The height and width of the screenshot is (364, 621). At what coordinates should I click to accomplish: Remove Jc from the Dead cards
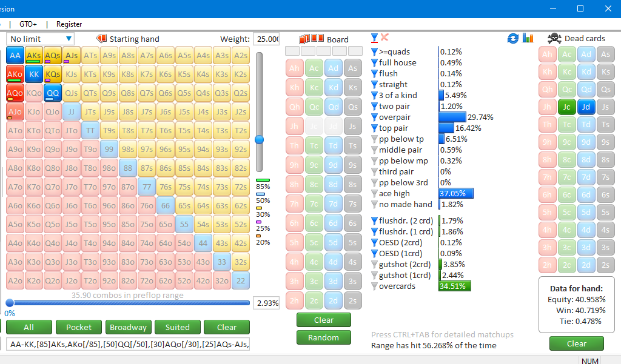(567, 107)
